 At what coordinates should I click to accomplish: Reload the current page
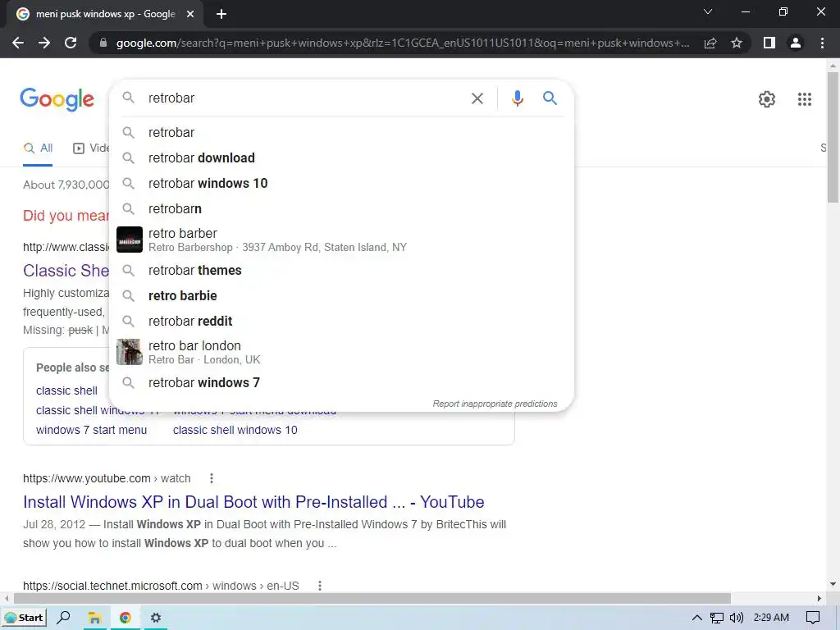point(71,43)
